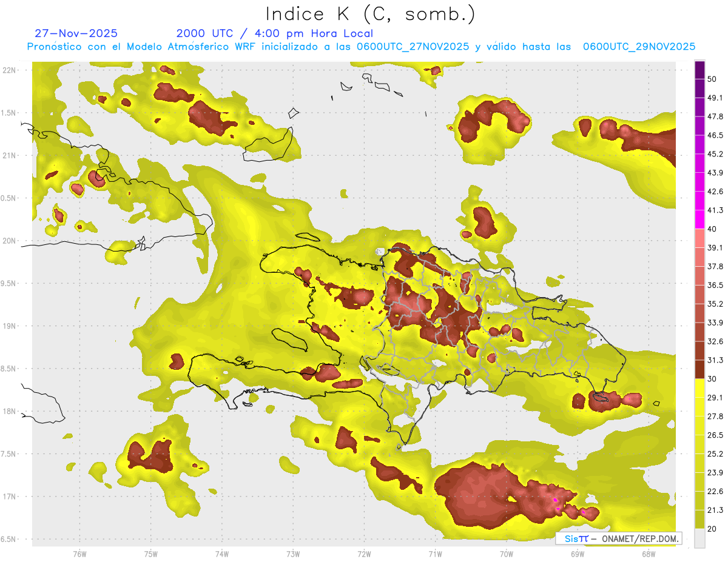The height and width of the screenshot is (562, 728).
Task: Click the '18N' latitude label
Action: click(9, 411)
